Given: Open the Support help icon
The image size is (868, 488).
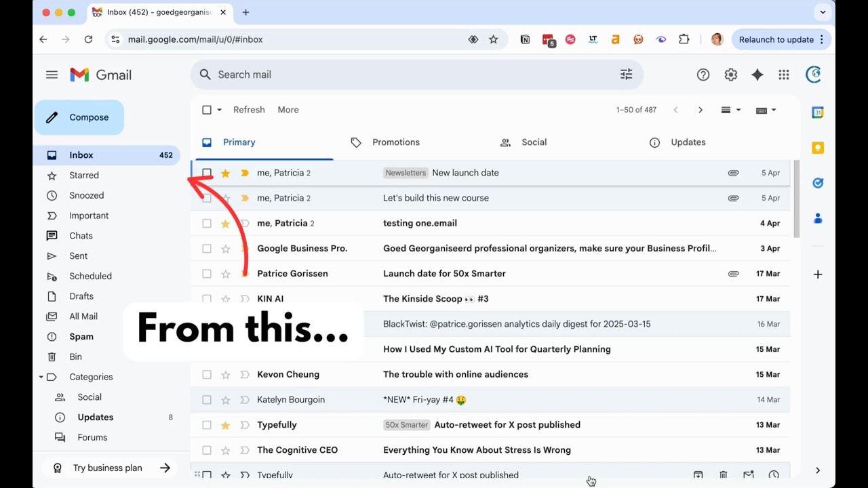Looking at the screenshot, I should click(x=703, y=75).
